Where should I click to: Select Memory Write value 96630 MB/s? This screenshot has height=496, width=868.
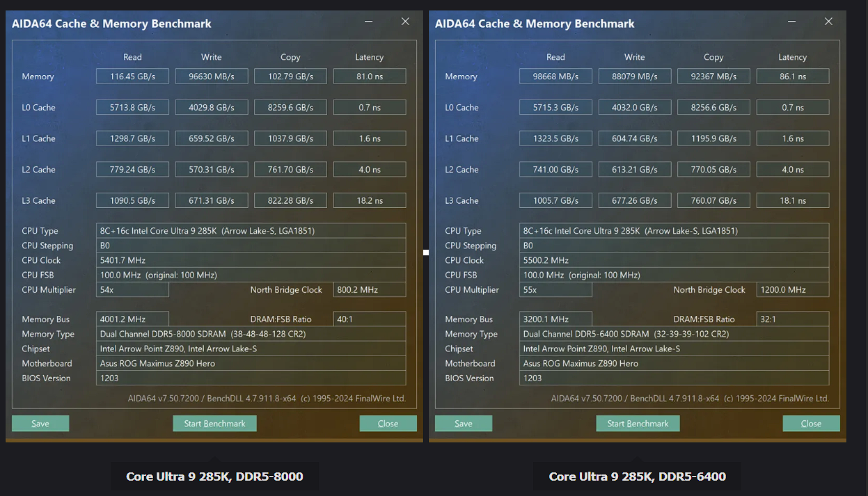pyautogui.click(x=212, y=77)
